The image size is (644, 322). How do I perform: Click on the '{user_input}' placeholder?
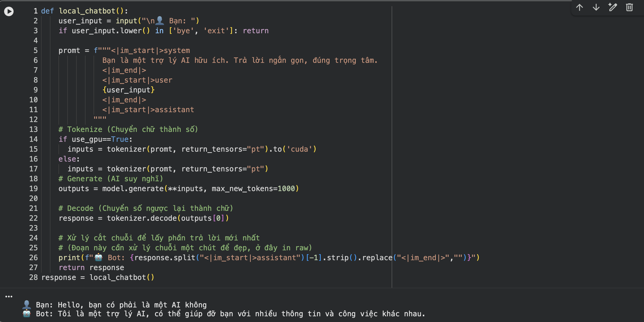point(129,90)
